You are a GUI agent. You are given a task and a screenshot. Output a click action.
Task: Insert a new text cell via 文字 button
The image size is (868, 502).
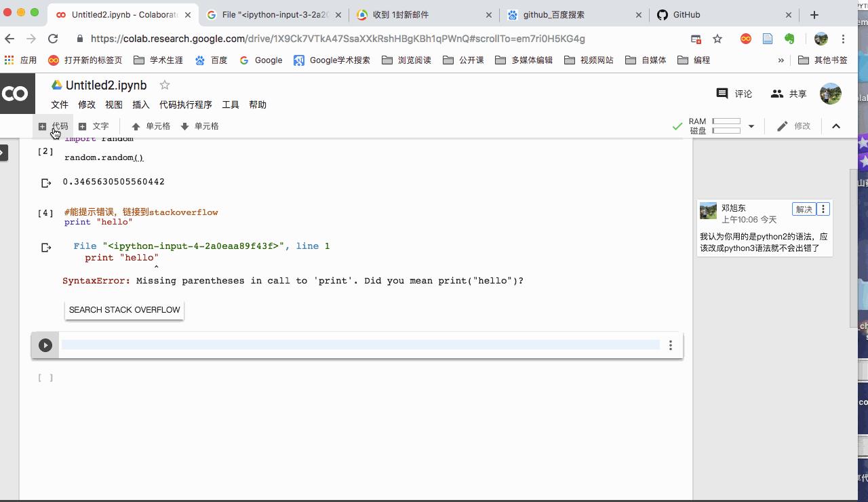95,125
